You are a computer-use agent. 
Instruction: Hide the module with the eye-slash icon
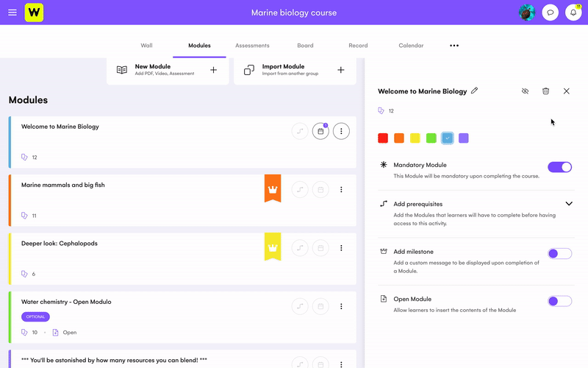point(525,91)
